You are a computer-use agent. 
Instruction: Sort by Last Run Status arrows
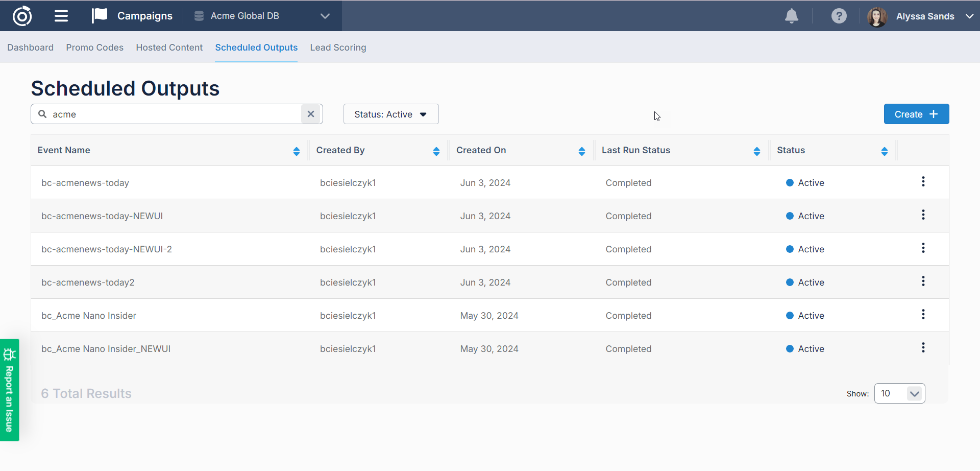pos(756,151)
